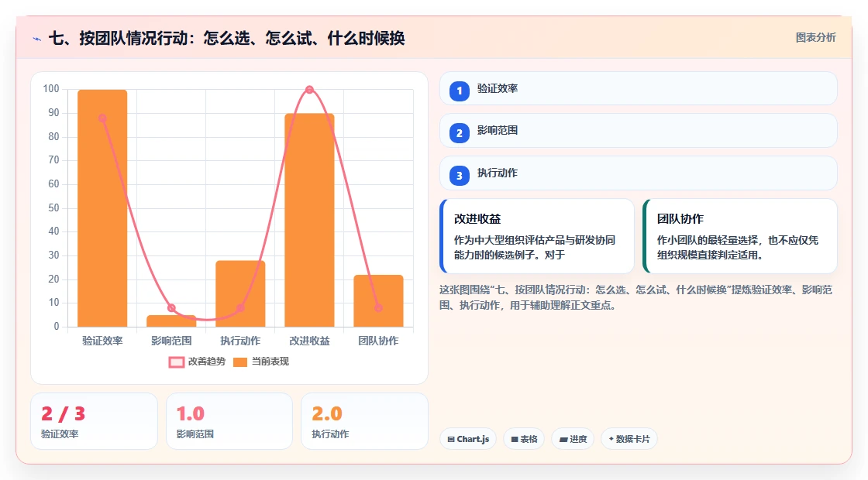This screenshot has width=868, height=480.
Task: Click the 影响范围 x-axis label
Action: pyautogui.click(x=171, y=341)
